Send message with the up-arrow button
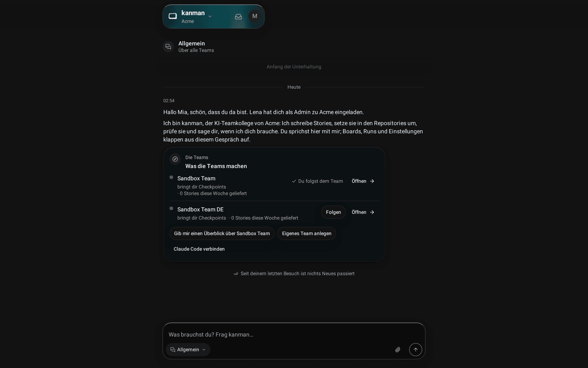The image size is (588, 368). 416,350
